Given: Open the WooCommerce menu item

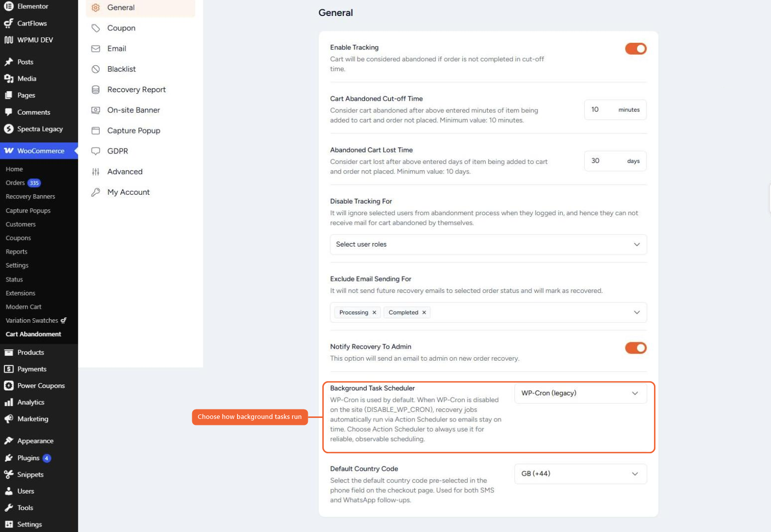Looking at the screenshot, I should 39,150.
